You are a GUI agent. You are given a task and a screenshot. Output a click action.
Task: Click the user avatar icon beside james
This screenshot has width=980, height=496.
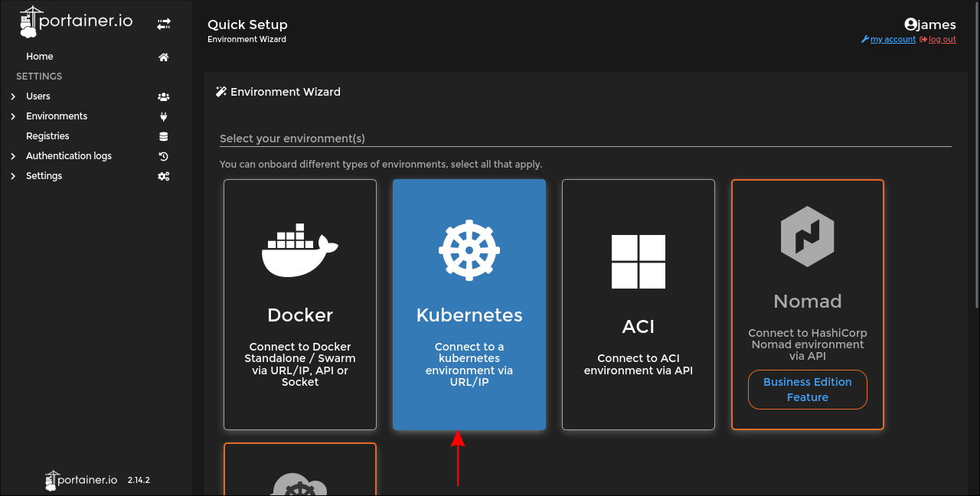tap(910, 24)
